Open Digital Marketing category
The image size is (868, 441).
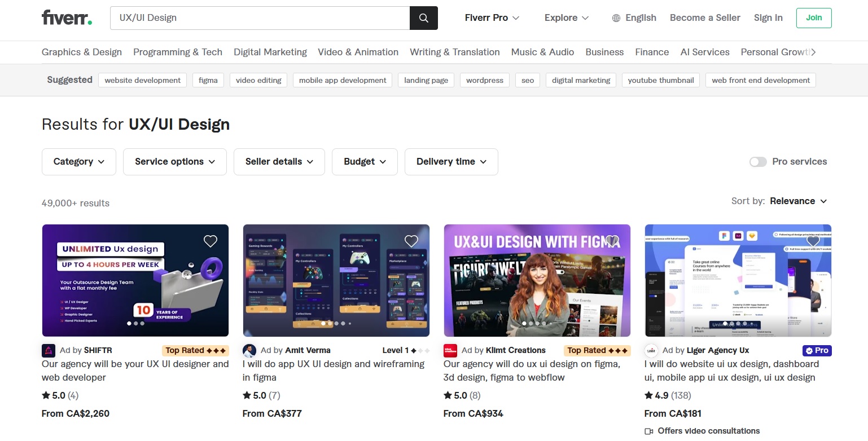click(x=270, y=52)
